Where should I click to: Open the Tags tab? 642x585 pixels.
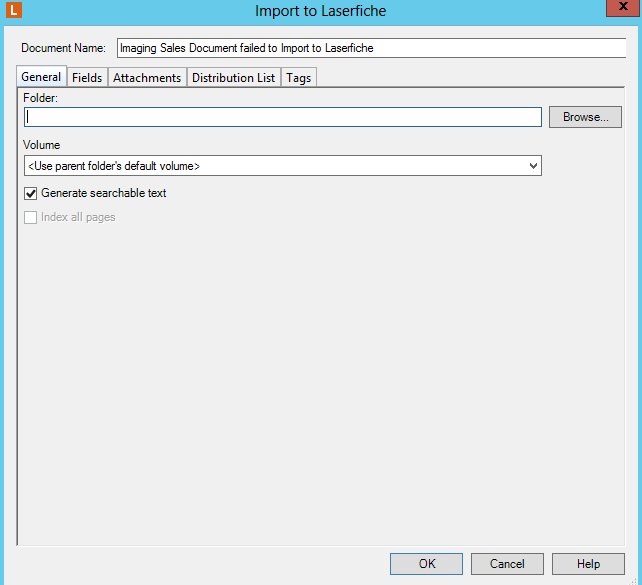click(298, 78)
